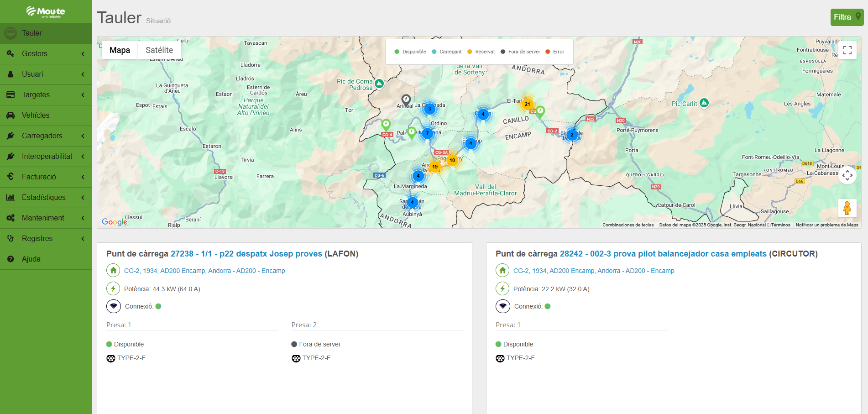Switch map to Mapa view
Screen dimensions: 868x414
tap(120, 50)
